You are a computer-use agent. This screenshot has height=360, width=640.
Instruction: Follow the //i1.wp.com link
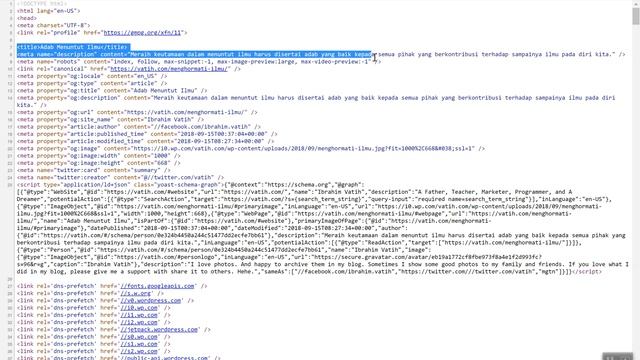coord(139,315)
